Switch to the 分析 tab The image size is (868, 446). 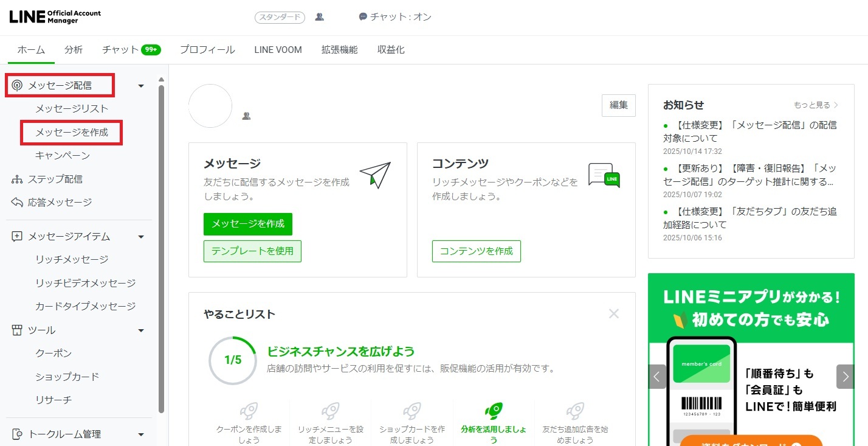pos(74,49)
